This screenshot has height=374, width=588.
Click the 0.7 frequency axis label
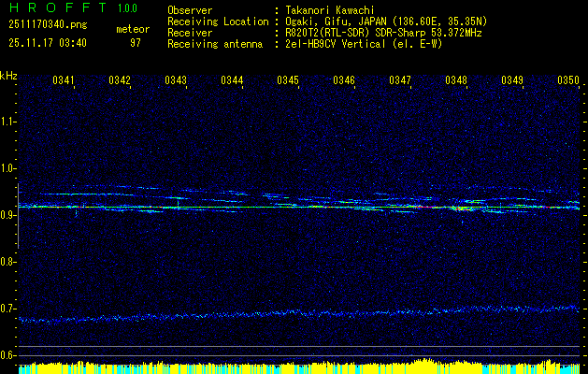[x=8, y=308]
